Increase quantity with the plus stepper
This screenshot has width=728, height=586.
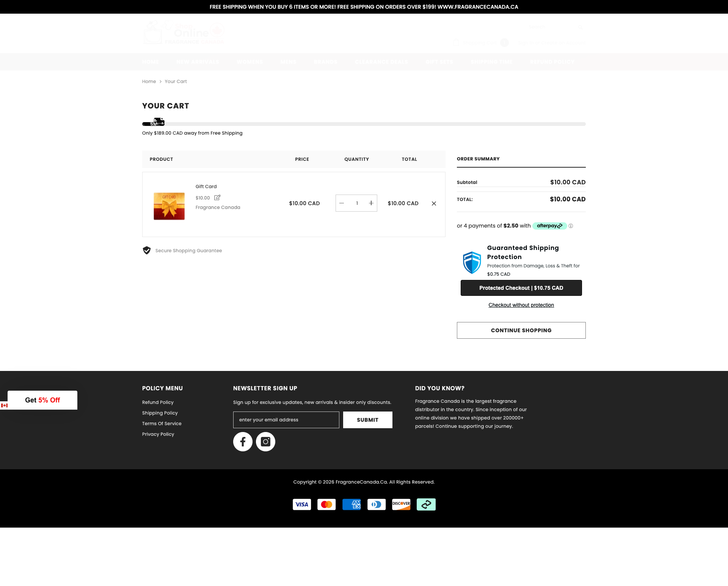coord(371,203)
